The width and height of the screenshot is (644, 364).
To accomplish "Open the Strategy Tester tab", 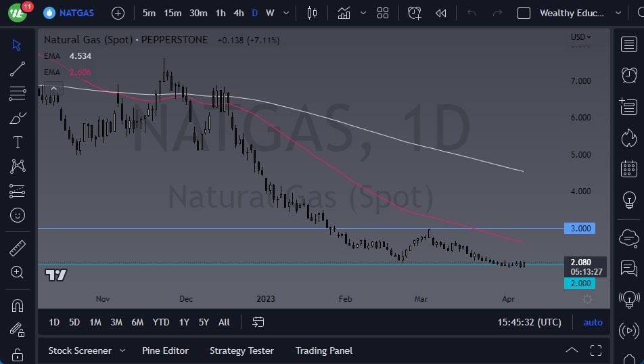I will tap(241, 350).
